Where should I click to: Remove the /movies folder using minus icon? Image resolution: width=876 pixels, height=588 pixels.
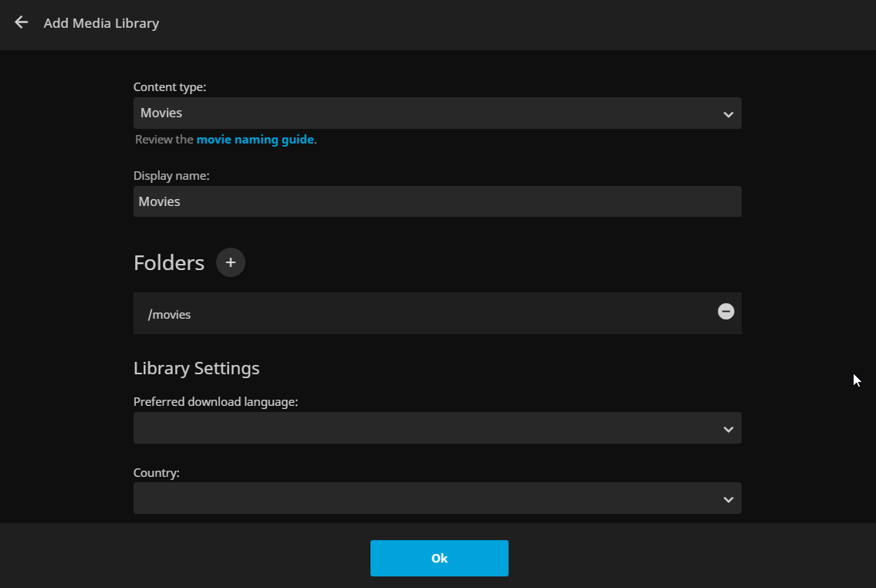[725, 311]
